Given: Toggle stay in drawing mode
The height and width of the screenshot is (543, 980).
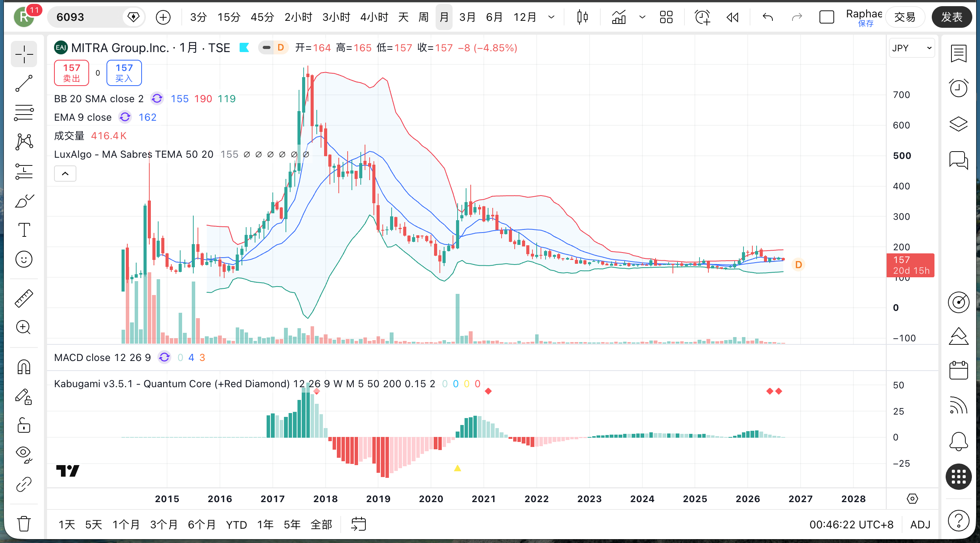Looking at the screenshot, I should tap(24, 396).
